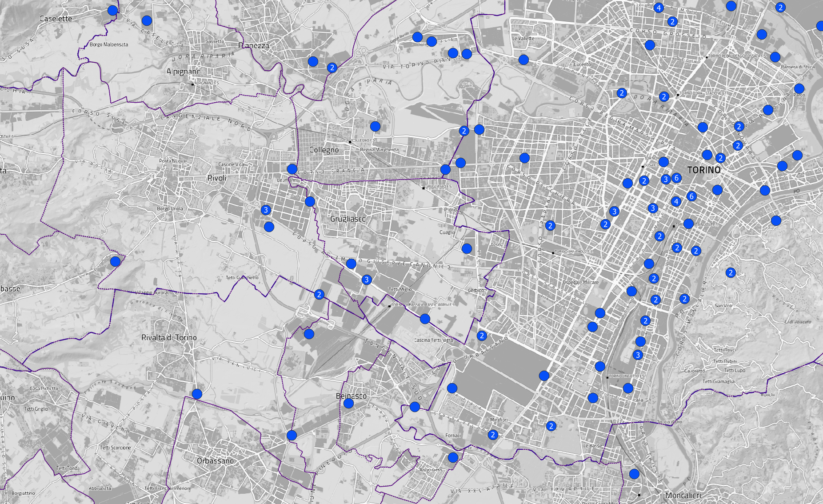This screenshot has height=504, width=823.
Task: Expand the cluster of 3 near Tetti Miglio
Action: pyautogui.click(x=366, y=280)
